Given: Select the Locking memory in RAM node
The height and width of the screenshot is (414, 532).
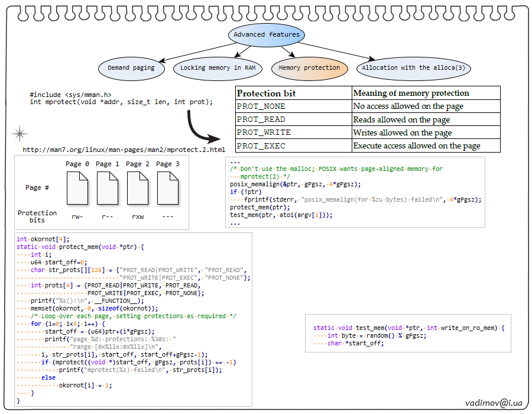Looking at the screenshot, I should 218,68.
